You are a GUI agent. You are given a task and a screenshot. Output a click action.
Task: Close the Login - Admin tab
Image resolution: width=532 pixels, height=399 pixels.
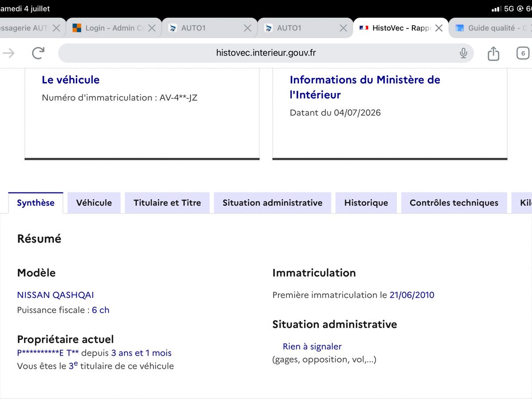(x=152, y=28)
